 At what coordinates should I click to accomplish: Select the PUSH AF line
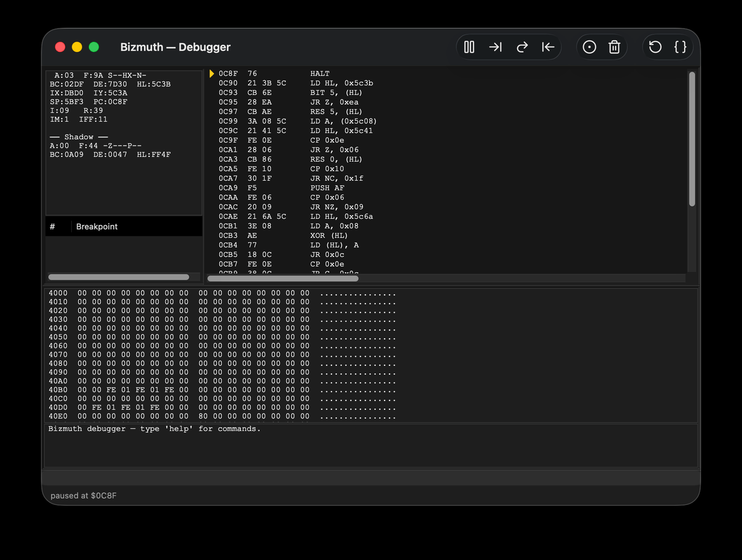[x=281, y=188]
